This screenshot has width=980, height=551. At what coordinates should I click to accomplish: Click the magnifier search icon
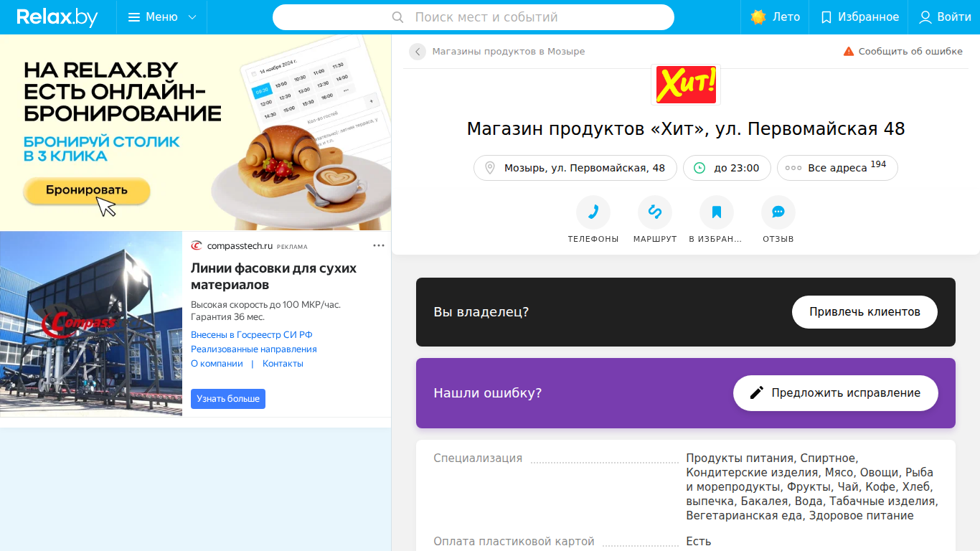(398, 17)
